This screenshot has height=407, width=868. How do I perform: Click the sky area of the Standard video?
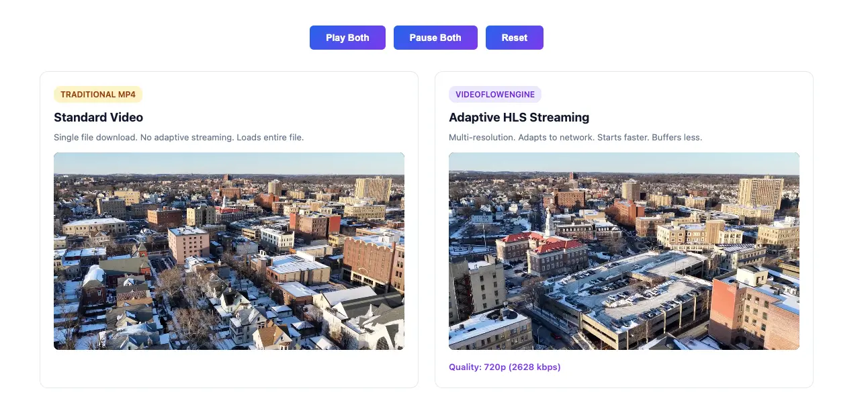coord(229,163)
